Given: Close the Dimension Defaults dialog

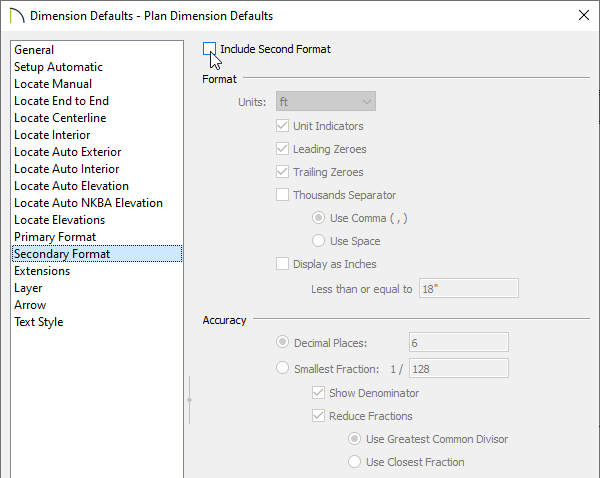Looking at the screenshot, I should coord(584,15).
